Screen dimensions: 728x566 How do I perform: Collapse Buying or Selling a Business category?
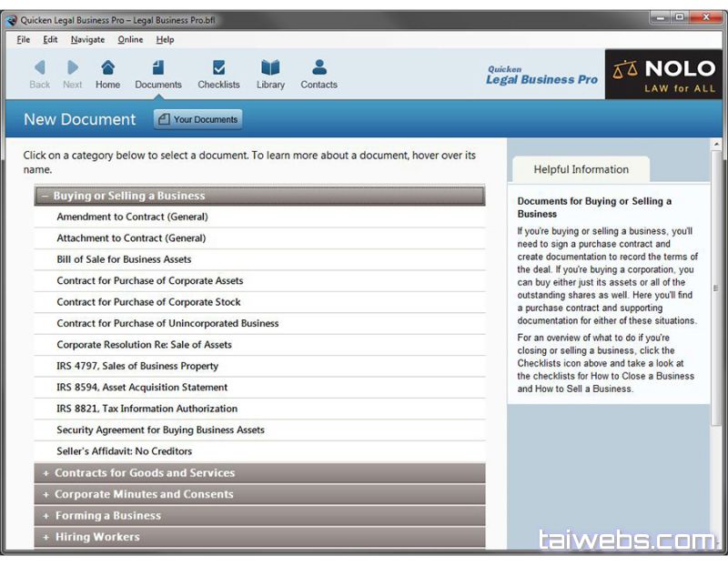click(43, 196)
